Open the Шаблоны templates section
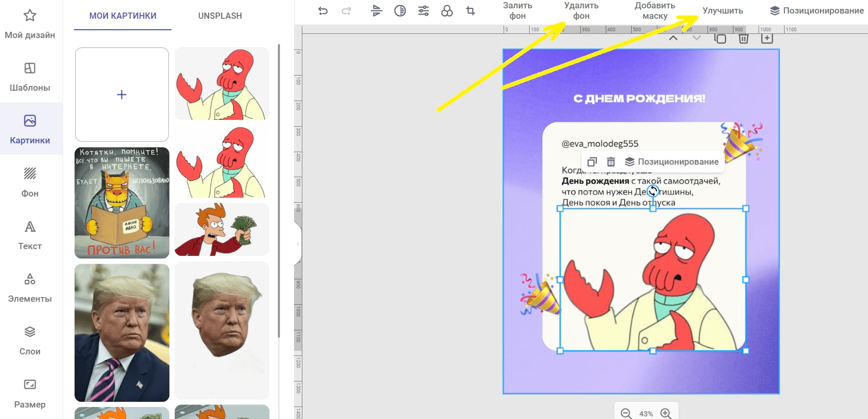This screenshot has height=419, width=868. pos(30,77)
